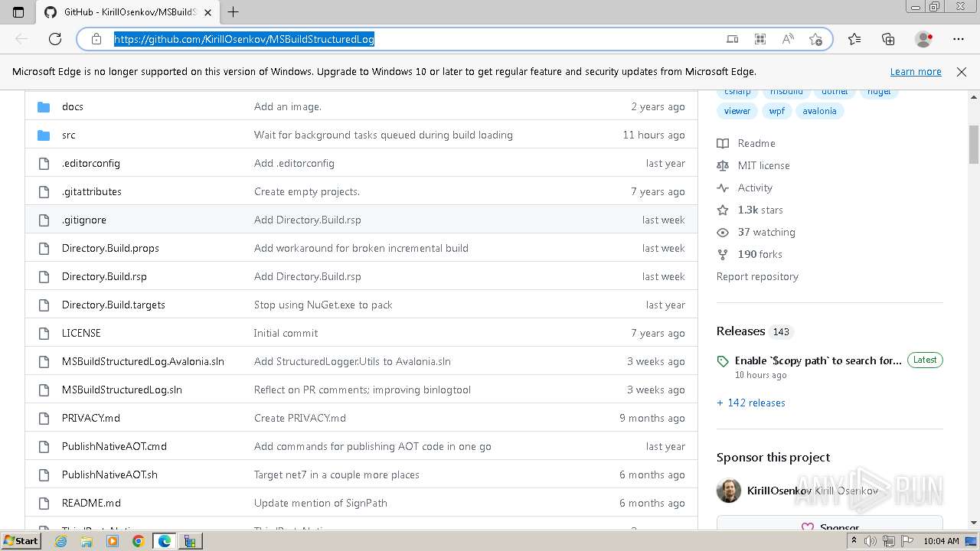The height and width of the screenshot is (551, 980).
Task: Open the csharp topic tag
Action: (x=737, y=92)
